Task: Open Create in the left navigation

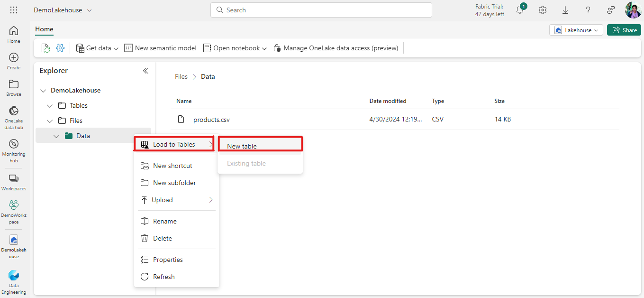Action: tap(14, 61)
